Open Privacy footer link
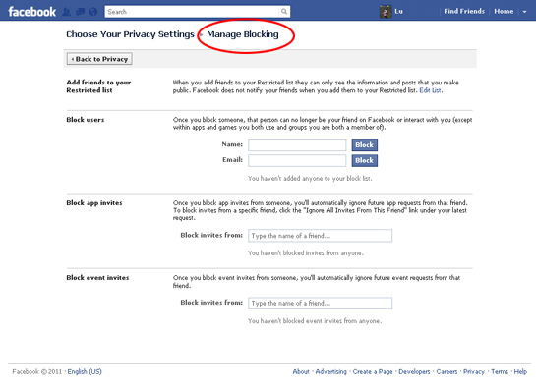 [x=474, y=371]
